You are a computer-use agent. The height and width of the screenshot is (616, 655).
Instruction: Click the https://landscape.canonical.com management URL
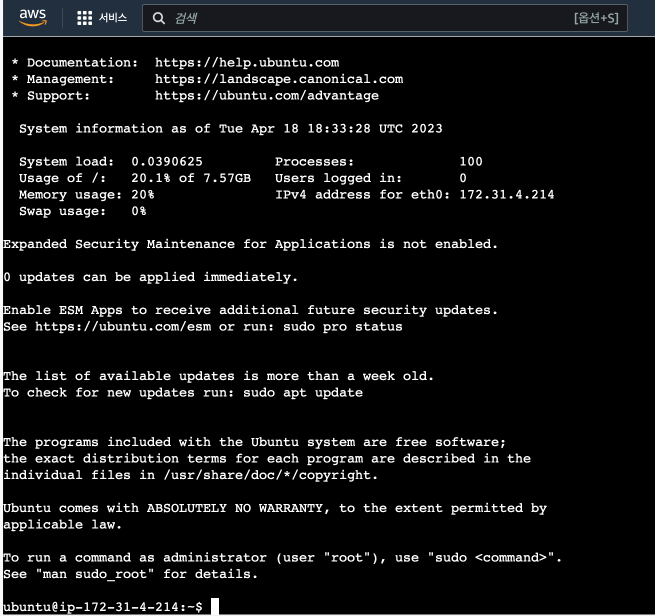pyautogui.click(x=279, y=79)
